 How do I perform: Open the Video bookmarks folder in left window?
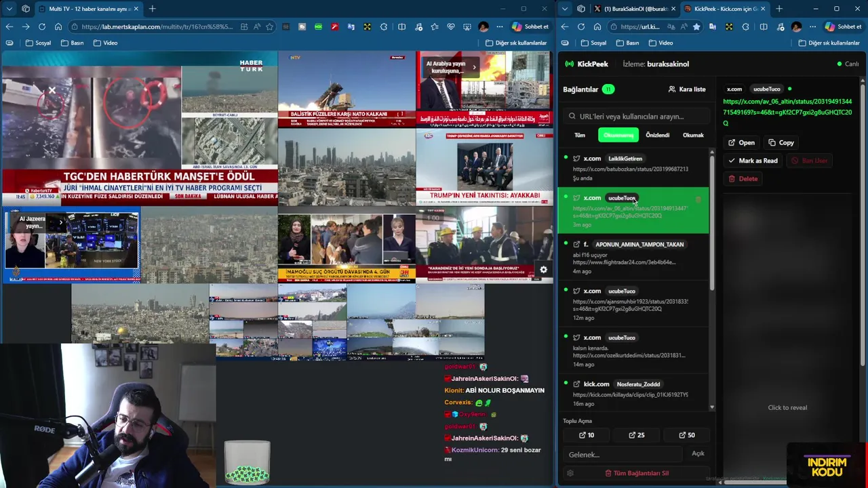click(x=105, y=43)
